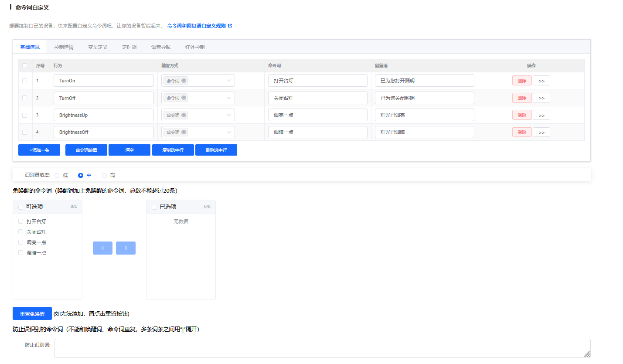Click the +添加一条 button

(x=39, y=150)
